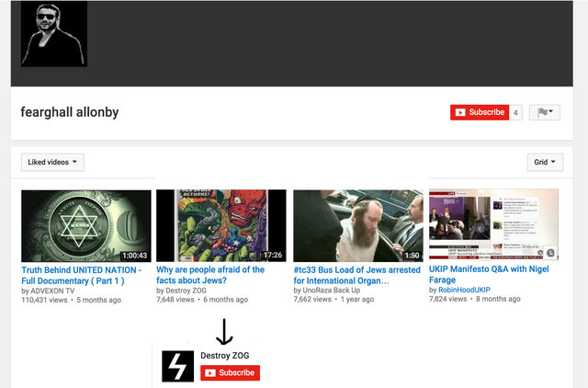Open the thumbnail with 1:00:43 duration

click(86, 225)
